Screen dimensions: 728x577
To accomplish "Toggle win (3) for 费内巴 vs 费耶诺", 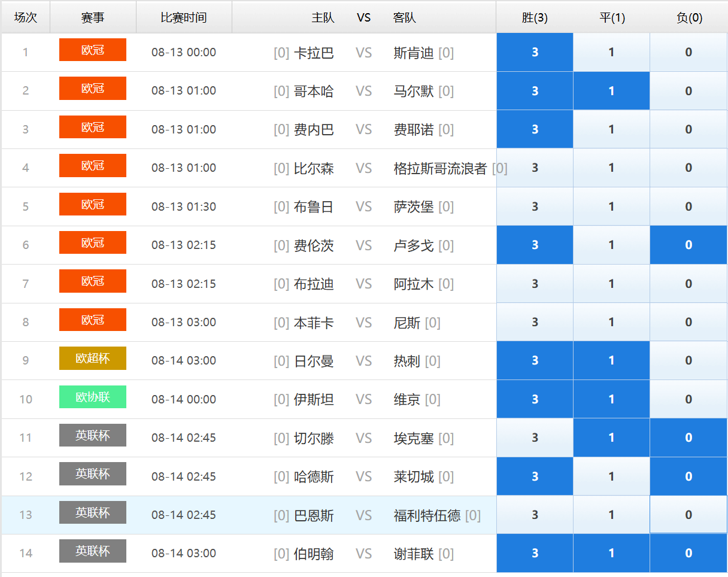I will pos(535,129).
